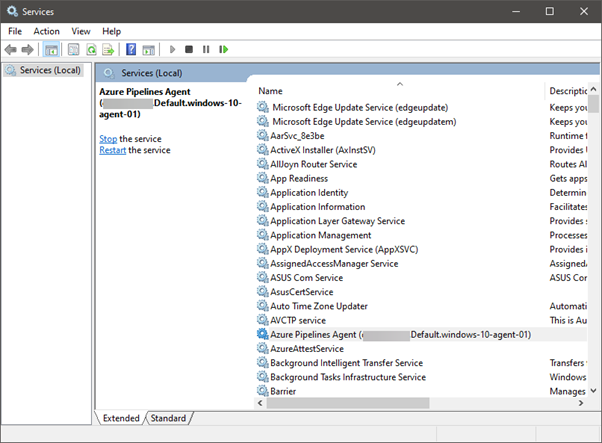Open the Properties toolbar icon

click(73, 50)
